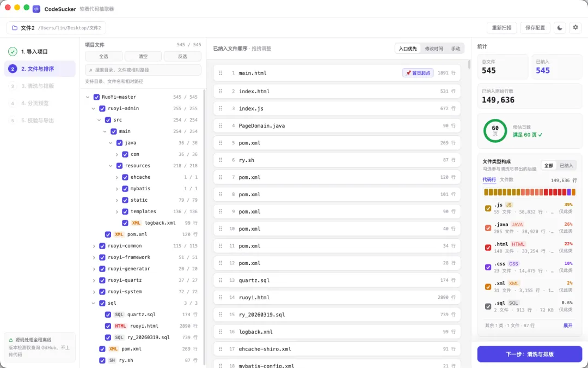Click file order list vertical scrollbar
Viewport: 588px width, 368px height.
tap(469, 64)
